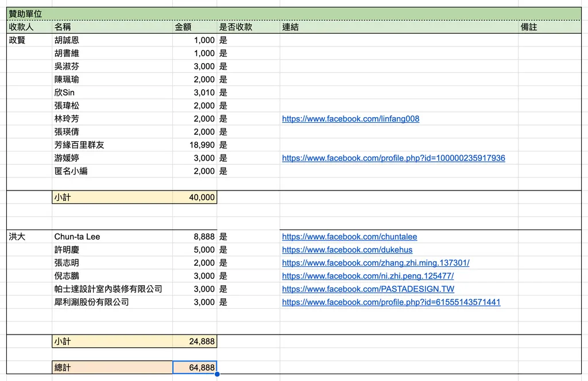Viewport: 588px width, 381px height.
Task: Open the facebook.com/linfang008 link
Action: coord(351,119)
